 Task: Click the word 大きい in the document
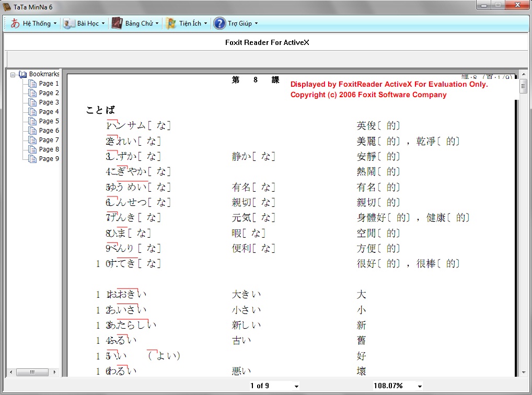tap(247, 294)
